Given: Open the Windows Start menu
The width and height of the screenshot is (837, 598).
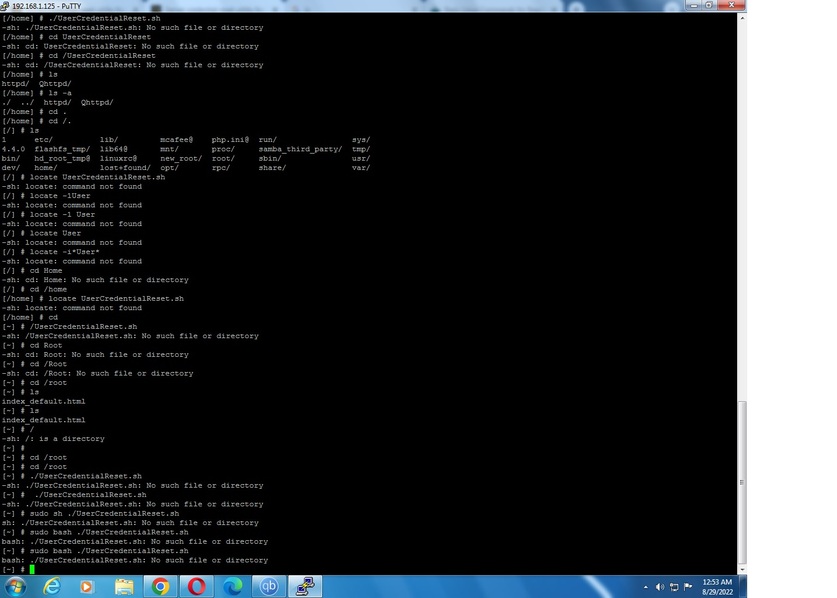Looking at the screenshot, I should (14, 587).
